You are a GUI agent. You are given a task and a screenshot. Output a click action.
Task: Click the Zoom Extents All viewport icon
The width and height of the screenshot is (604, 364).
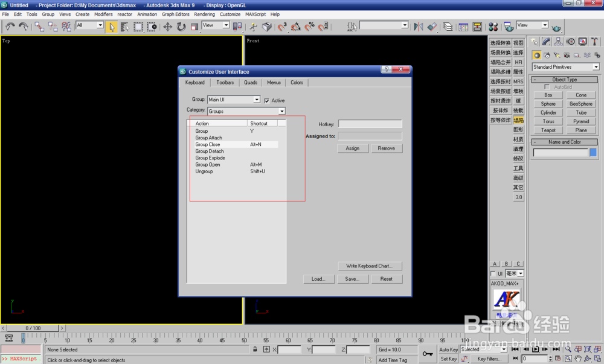597,350
